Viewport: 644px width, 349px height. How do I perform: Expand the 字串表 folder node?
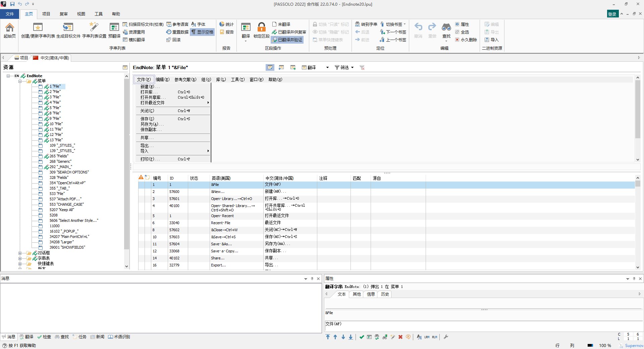click(20, 258)
